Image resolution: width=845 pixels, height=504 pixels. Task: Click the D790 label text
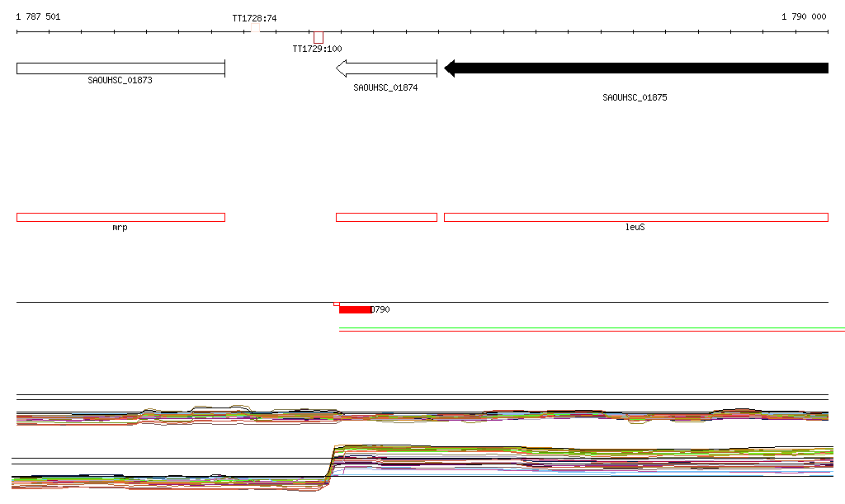point(380,309)
